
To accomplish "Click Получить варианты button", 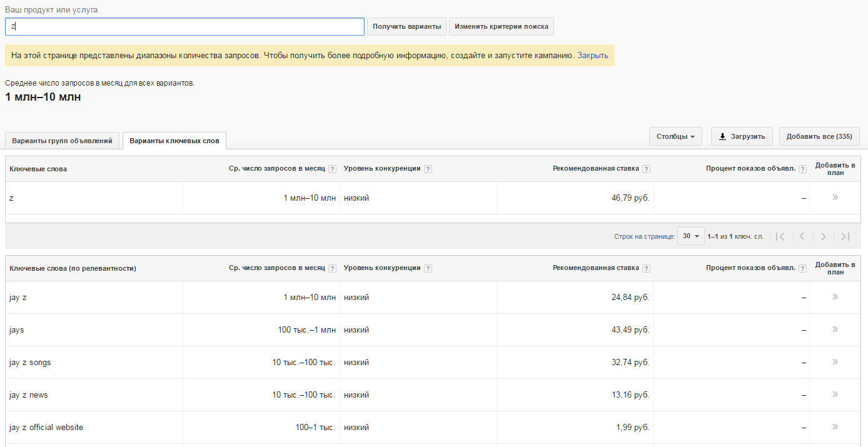I will 406,27.
